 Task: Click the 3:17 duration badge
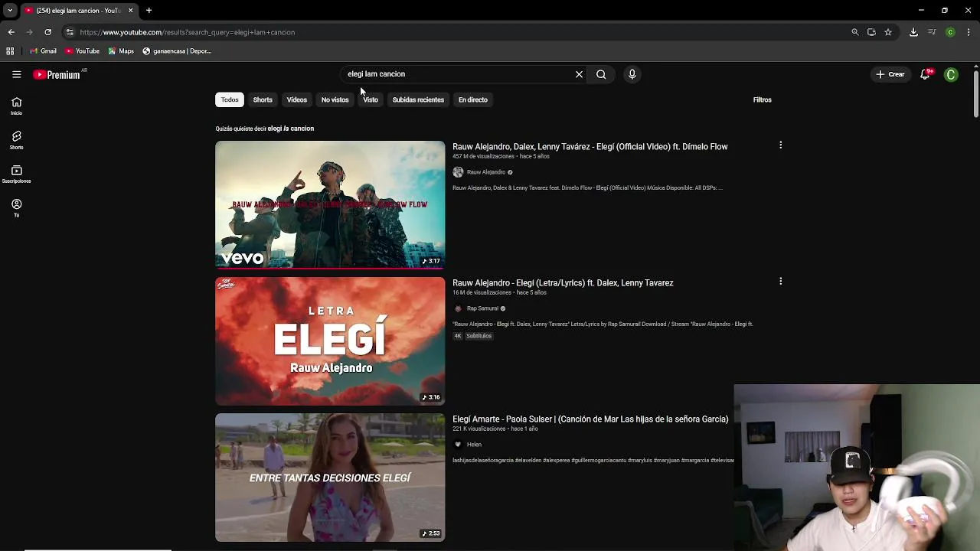(431, 261)
